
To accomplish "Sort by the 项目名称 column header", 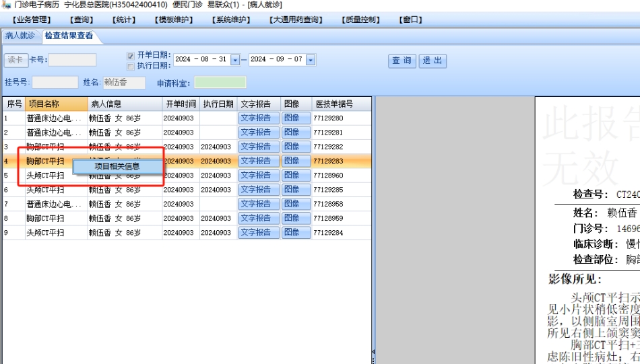I will coord(57,104).
